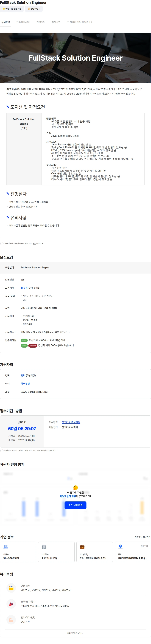Click 서울 강남구 역삼로7길 5 address

[x=40, y=332]
